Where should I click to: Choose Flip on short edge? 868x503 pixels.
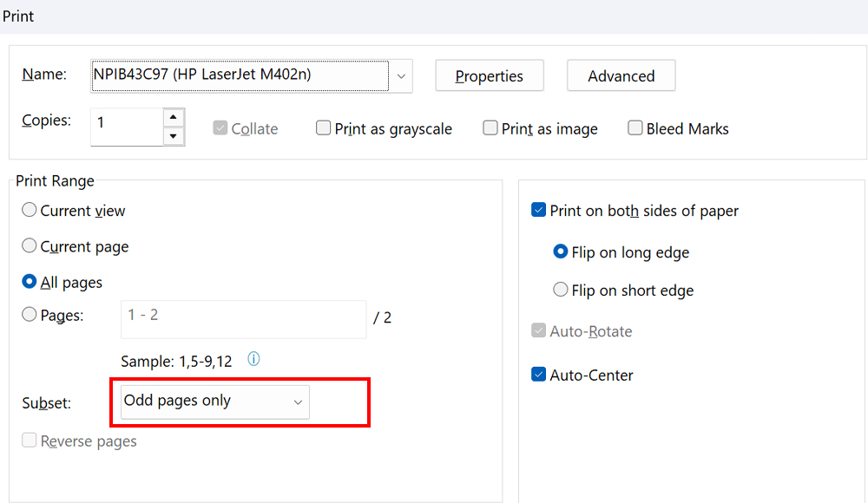click(x=561, y=290)
